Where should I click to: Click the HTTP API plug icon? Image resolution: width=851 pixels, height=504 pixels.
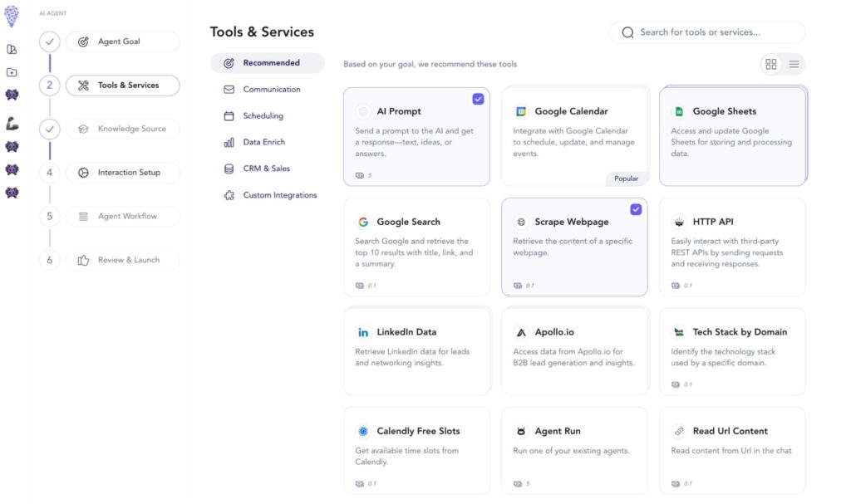pos(678,222)
